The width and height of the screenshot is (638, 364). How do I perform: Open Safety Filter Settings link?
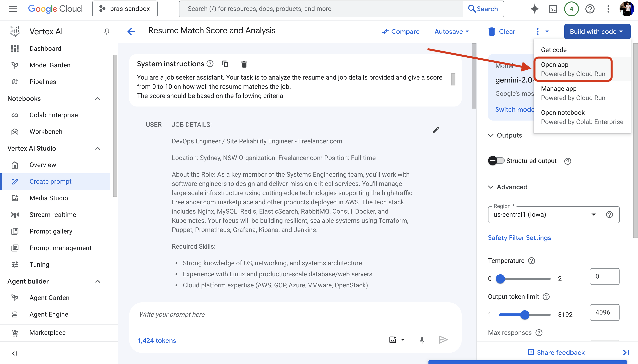point(519,238)
